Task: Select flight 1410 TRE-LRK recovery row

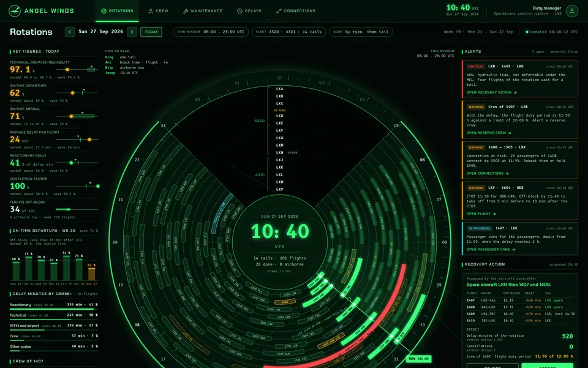Action: [520, 321]
